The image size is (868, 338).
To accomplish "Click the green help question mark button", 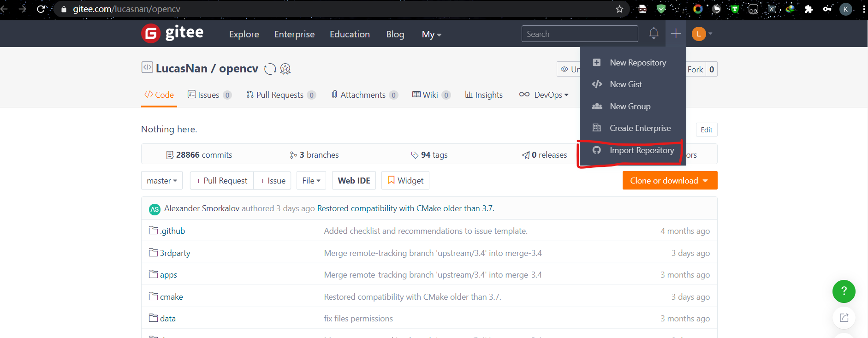I will 844,291.
